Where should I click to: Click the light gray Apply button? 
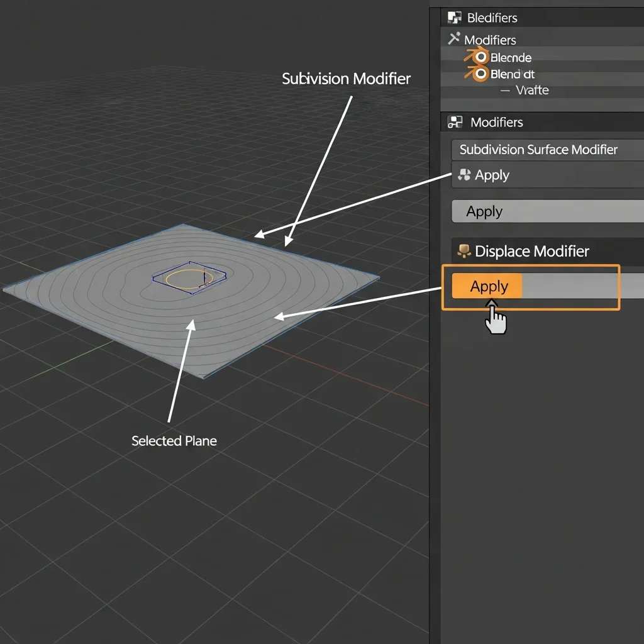pyautogui.click(x=548, y=211)
